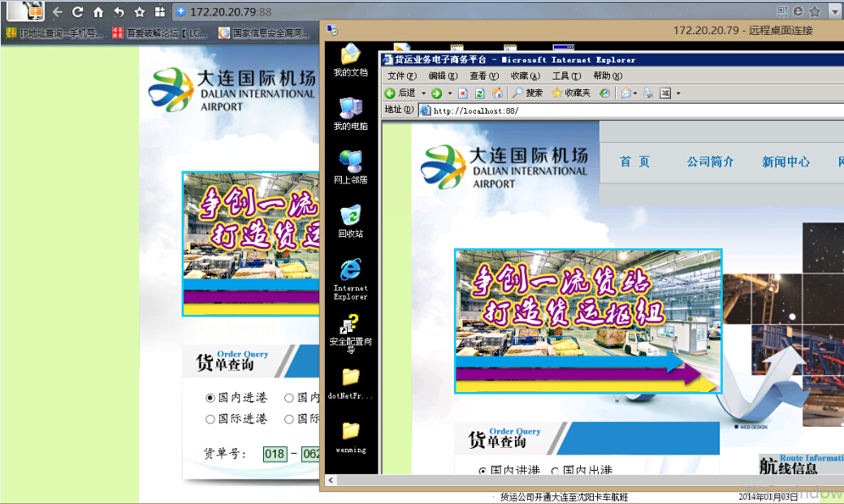This screenshot has width=844, height=504.
Task: Reload page in outer browser
Action: click(x=77, y=11)
